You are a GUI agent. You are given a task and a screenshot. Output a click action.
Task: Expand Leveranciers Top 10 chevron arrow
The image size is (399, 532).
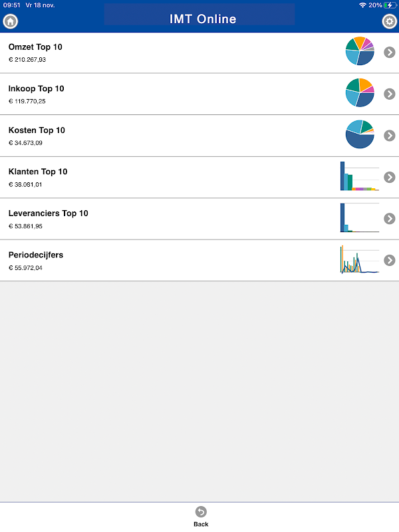(390, 219)
